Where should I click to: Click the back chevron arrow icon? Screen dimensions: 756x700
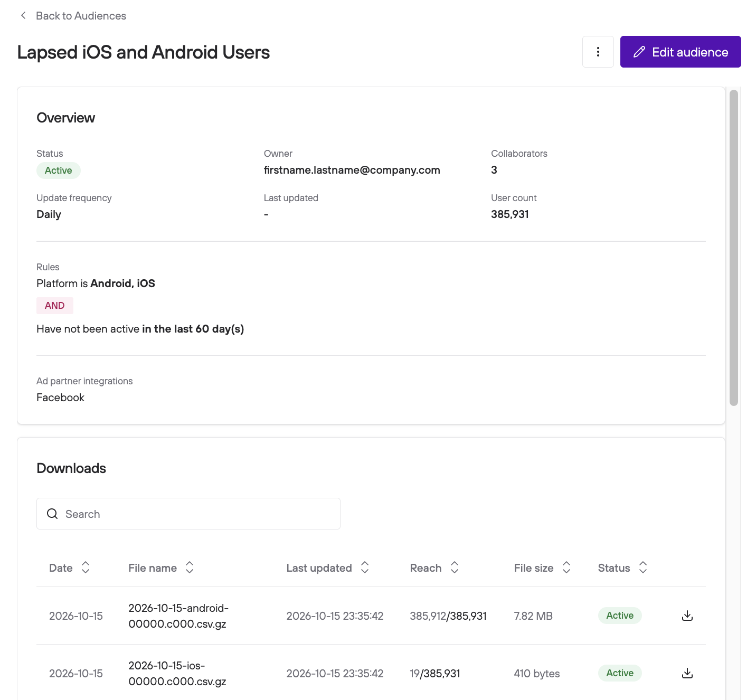coord(23,16)
